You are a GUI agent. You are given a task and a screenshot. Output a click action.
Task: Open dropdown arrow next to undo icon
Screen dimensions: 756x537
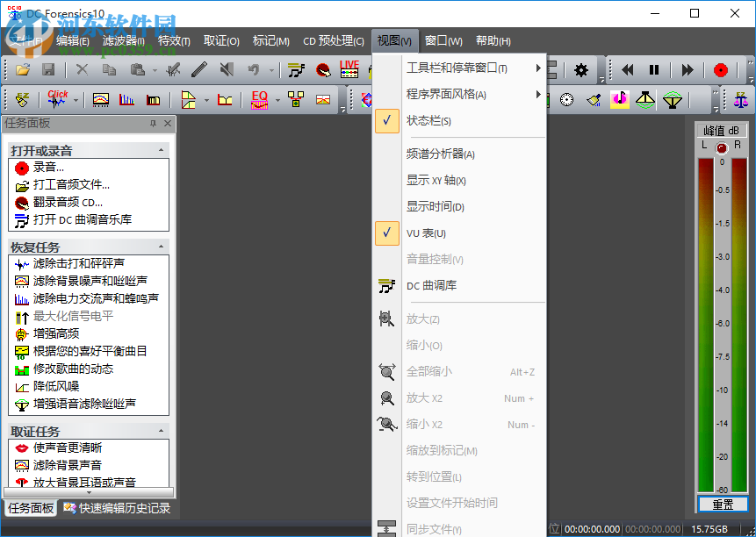[271, 70]
